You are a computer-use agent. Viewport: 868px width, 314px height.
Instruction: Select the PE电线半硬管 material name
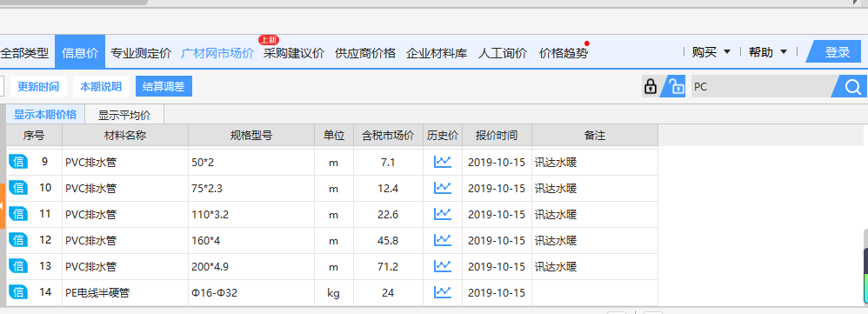coord(97,293)
